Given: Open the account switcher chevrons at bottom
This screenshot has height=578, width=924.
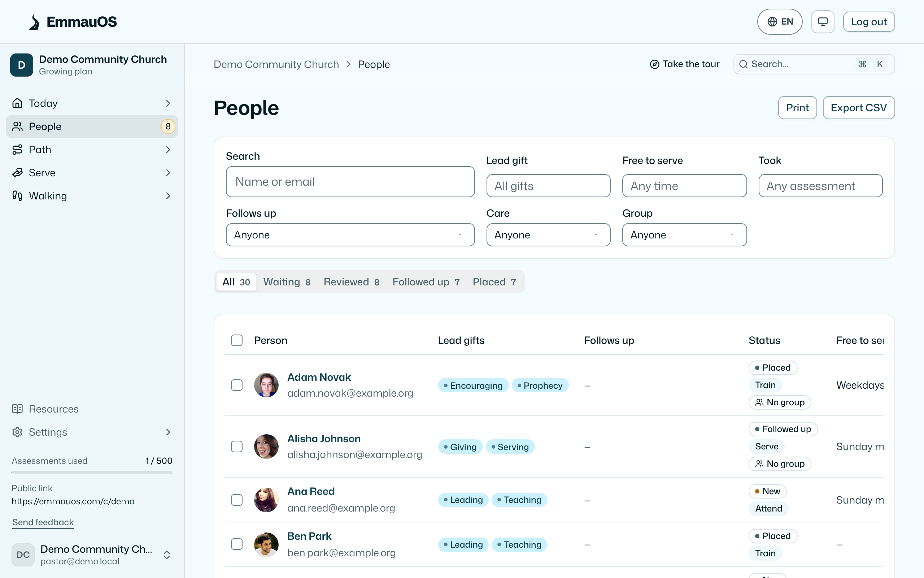Looking at the screenshot, I should point(167,555).
